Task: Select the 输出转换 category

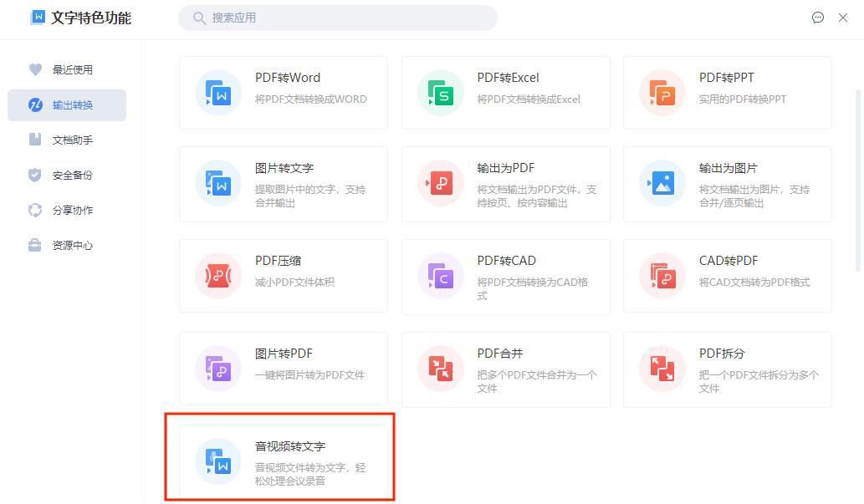Action: click(x=67, y=104)
